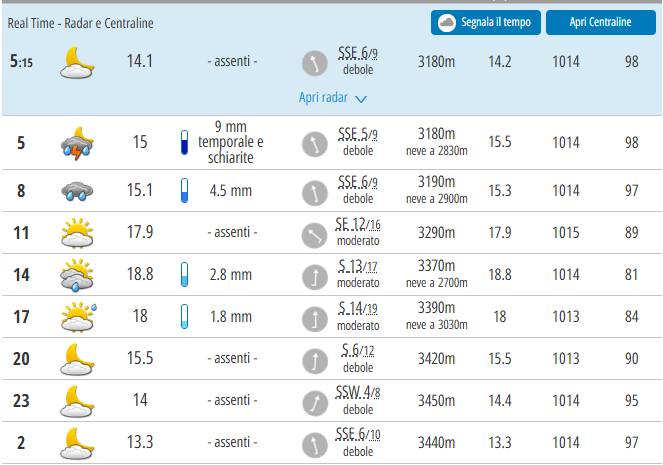Image resolution: width=663 pixels, height=465 pixels.
Task: Click the 9 mm rain gauge indicator
Action: point(183,143)
